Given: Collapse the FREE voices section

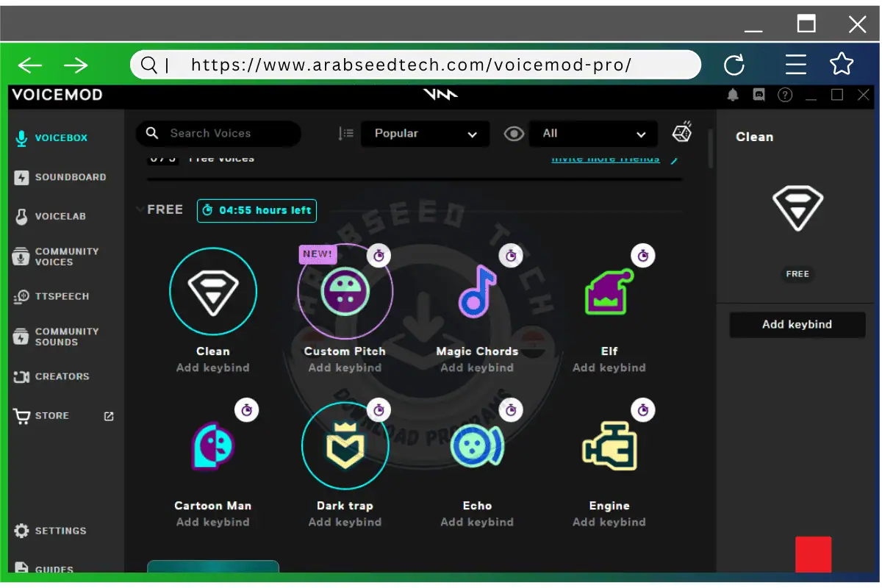Looking at the screenshot, I should pyautogui.click(x=140, y=209).
